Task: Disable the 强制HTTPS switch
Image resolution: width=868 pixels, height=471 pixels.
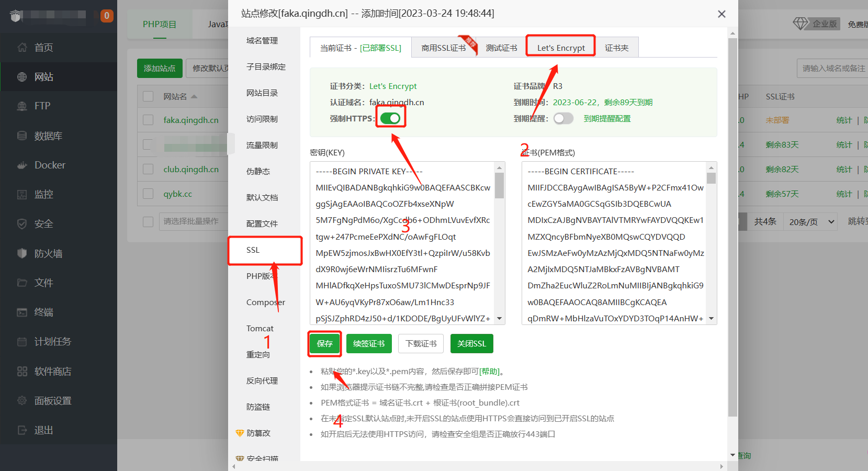Action: coord(390,117)
